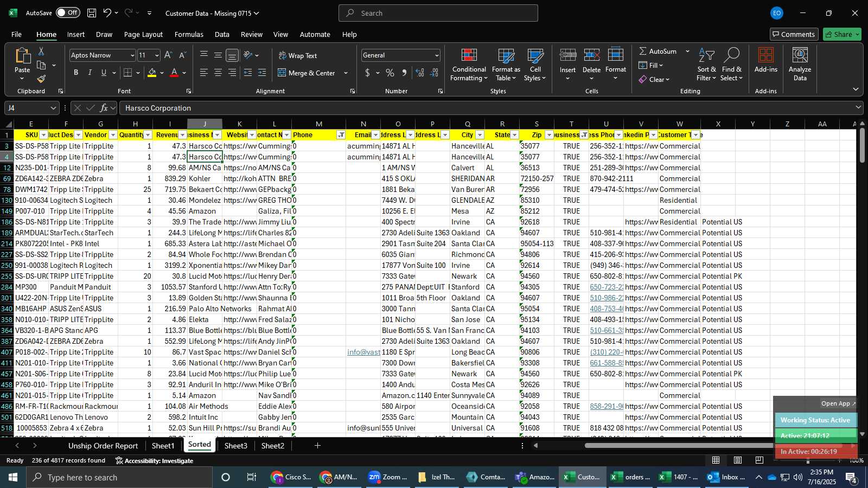Open font size dropdown
The height and width of the screenshot is (488, 868).
[157, 55]
